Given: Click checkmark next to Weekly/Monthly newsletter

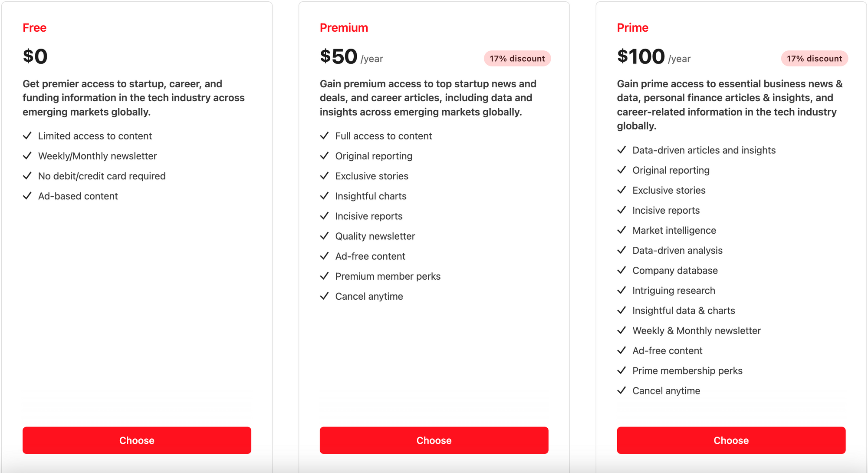Looking at the screenshot, I should point(27,156).
